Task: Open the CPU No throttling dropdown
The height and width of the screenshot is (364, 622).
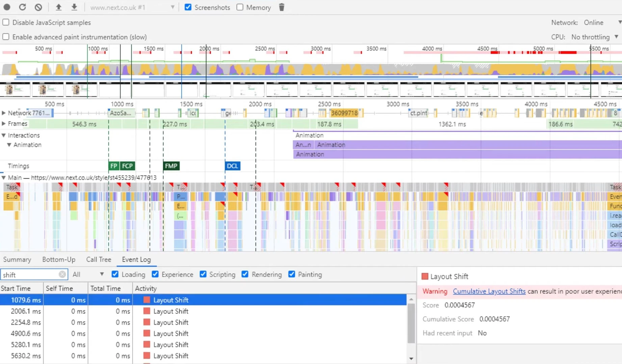Action: click(595, 37)
